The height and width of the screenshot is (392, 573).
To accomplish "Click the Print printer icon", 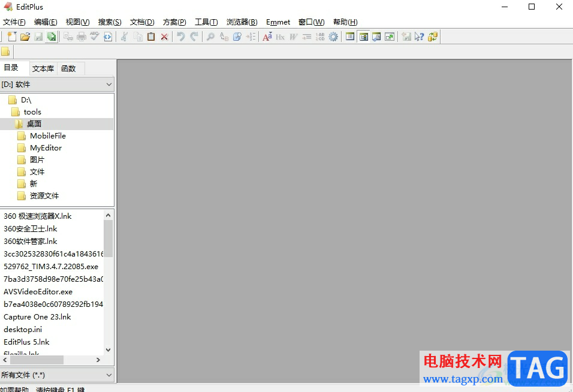I will (82, 37).
